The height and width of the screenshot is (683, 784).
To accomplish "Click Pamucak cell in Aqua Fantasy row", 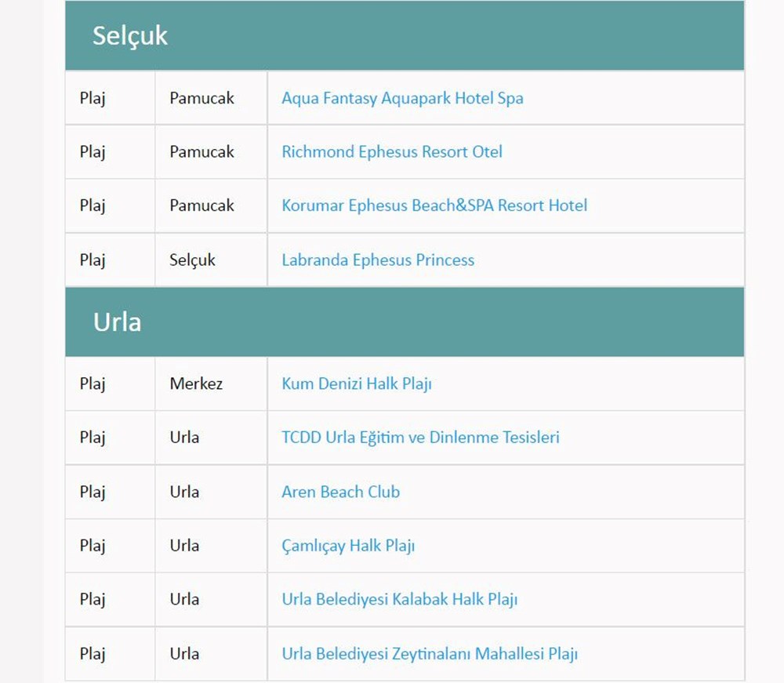I will (201, 98).
